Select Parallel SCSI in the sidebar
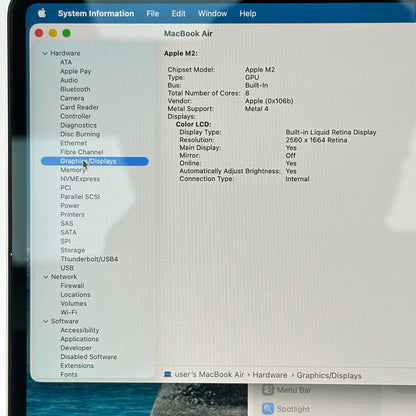This screenshot has width=416, height=416. tap(80, 197)
